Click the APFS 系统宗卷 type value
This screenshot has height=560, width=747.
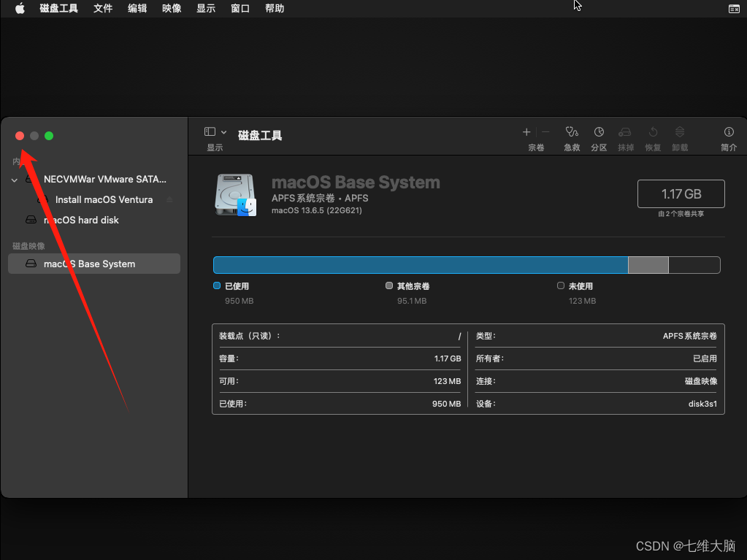click(690, 336)
